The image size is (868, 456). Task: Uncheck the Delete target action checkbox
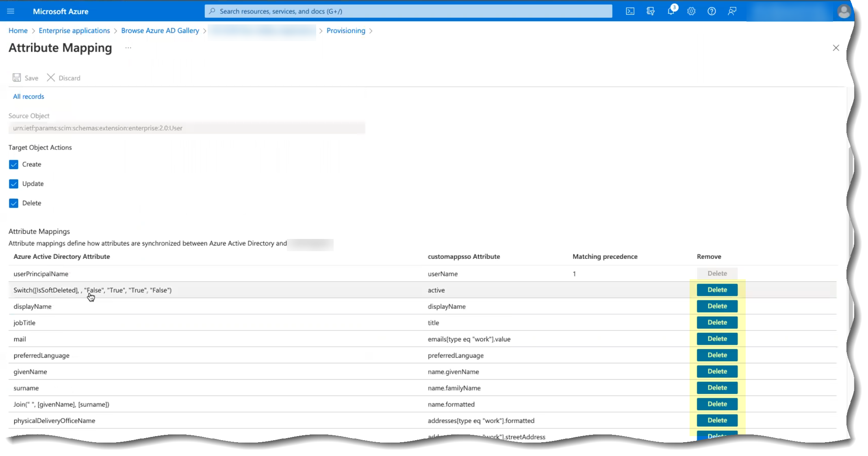pyautogui.click(x=14, y=203)
